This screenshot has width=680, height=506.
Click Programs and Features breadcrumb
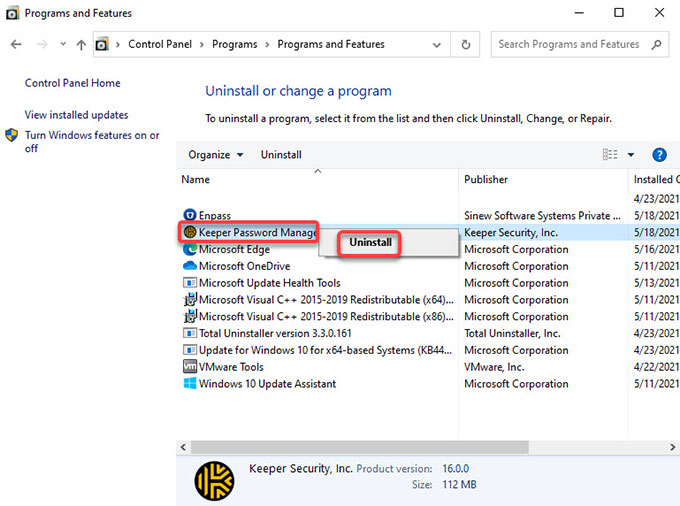[331, 44]
